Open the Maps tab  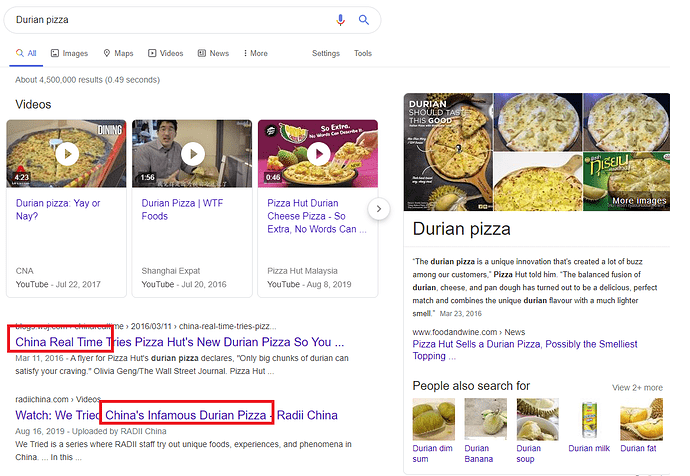[x=118, y=53]
